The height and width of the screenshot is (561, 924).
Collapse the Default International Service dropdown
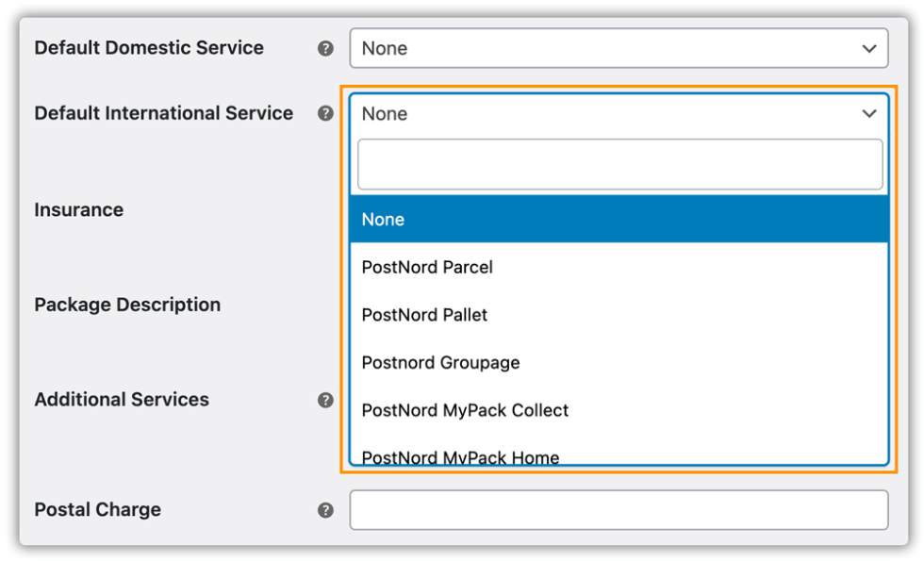619,114
